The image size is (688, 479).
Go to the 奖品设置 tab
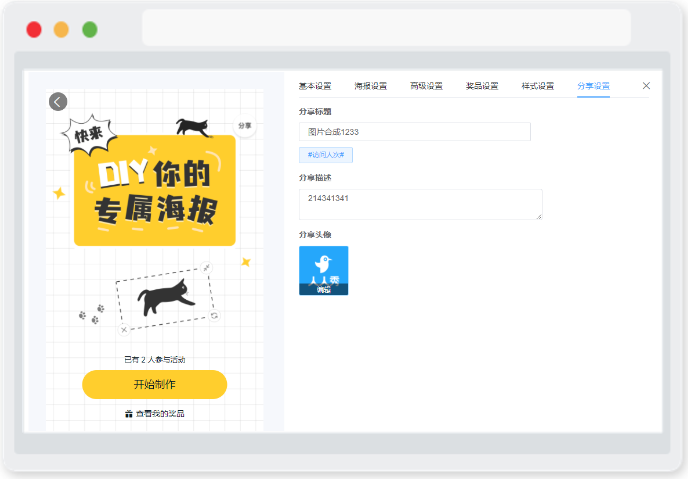tap(482, 86)
